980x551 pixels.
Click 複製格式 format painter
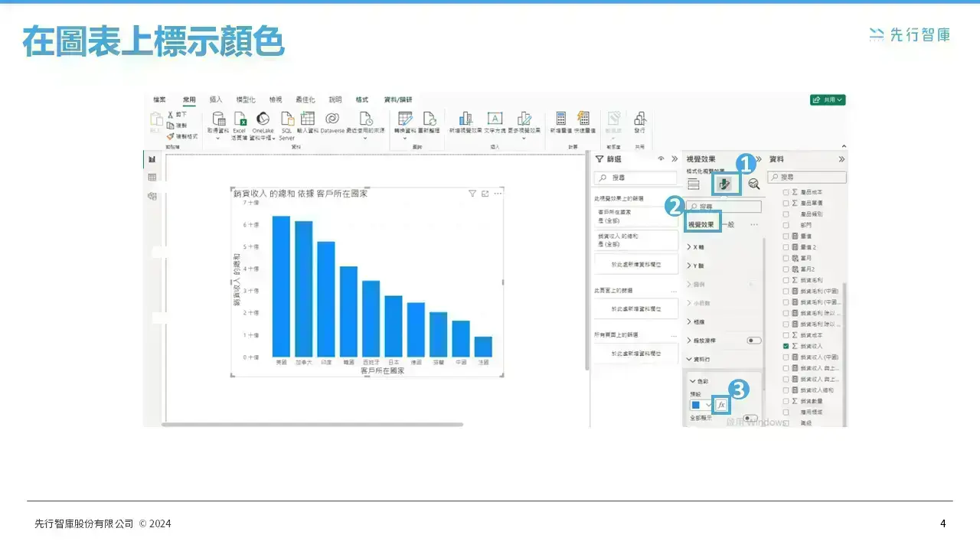click(181, 136)
